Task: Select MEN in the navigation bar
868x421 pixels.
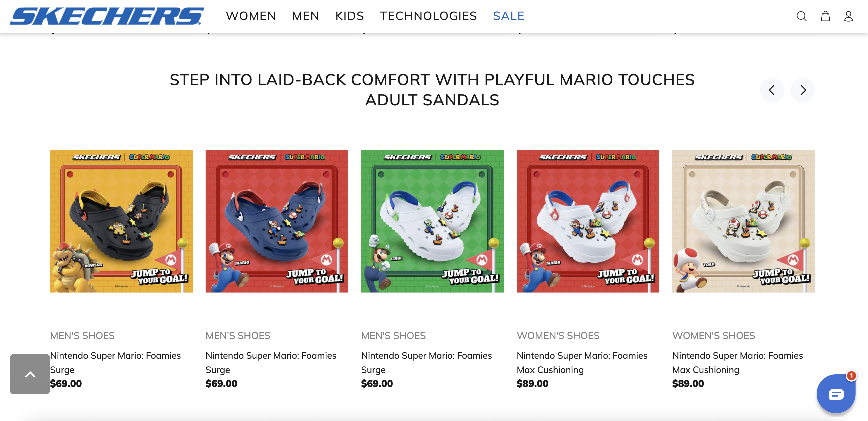Action: tap(305, 16)
